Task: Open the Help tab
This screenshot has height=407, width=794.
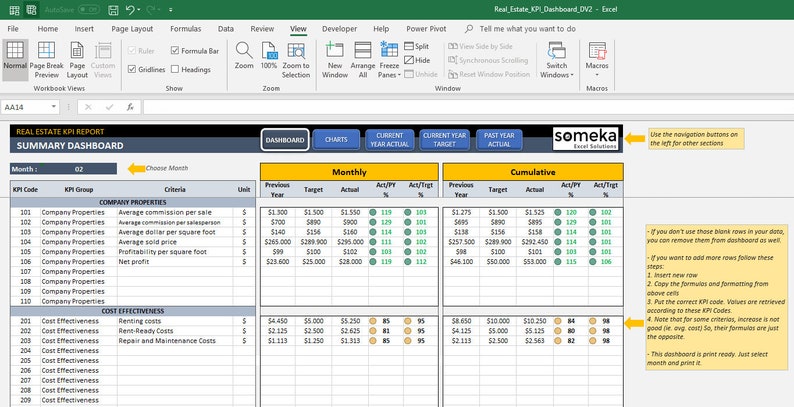Action: 381,29
